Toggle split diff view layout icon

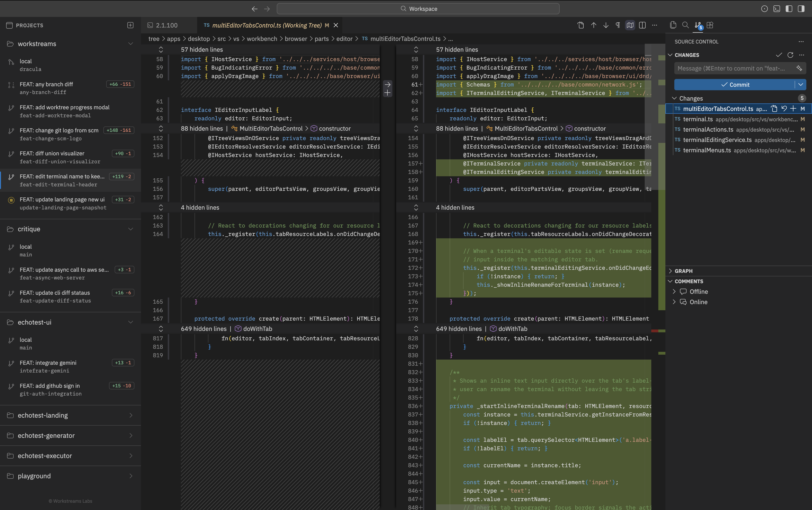coord(642,25)
